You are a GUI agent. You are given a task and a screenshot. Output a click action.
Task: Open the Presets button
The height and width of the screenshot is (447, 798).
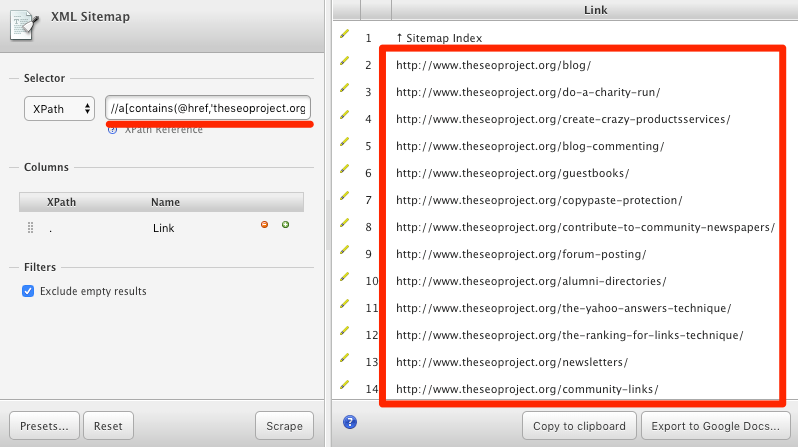click(x=44, y=426)
